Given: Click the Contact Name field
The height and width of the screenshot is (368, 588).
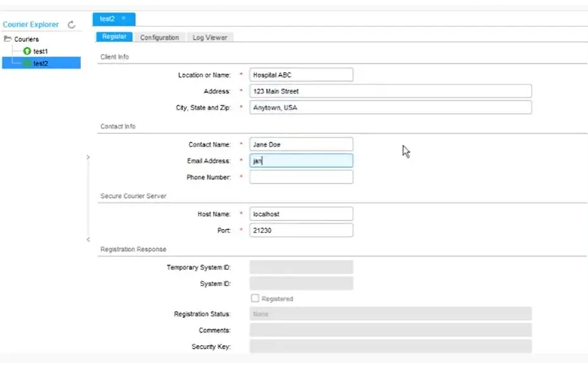Looking at the screenshot, I should click(x=301, y=144).
